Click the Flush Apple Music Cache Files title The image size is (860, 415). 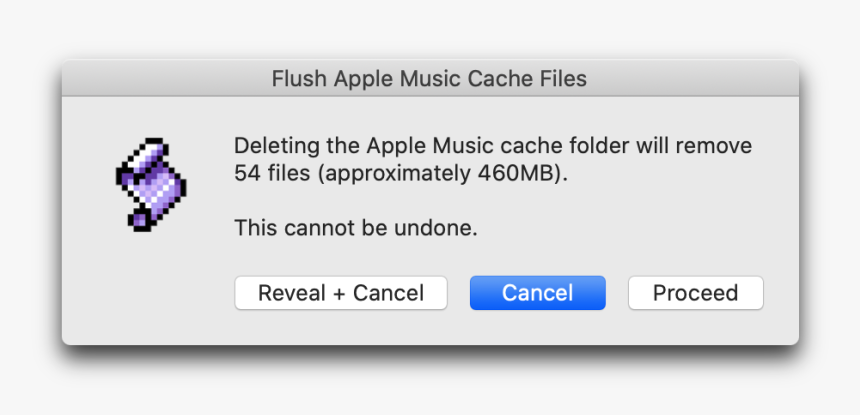pyautogui.click(x=429, y=79)
